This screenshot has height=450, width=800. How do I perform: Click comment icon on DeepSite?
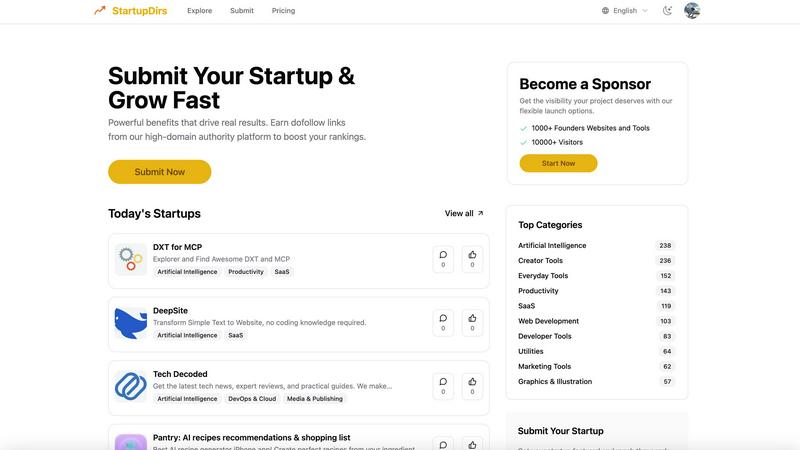(x=443, y=322)
